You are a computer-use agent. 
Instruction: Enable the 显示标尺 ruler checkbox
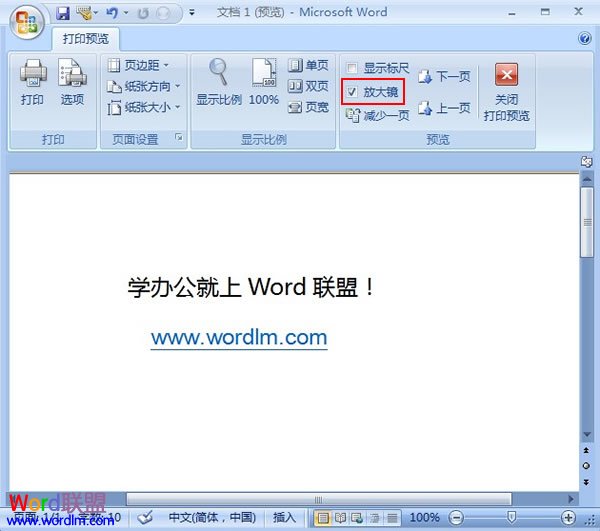click(352, 68)
